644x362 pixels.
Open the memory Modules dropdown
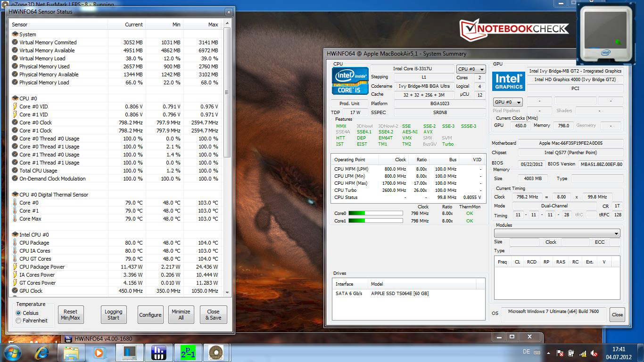(x=557, y=233)
